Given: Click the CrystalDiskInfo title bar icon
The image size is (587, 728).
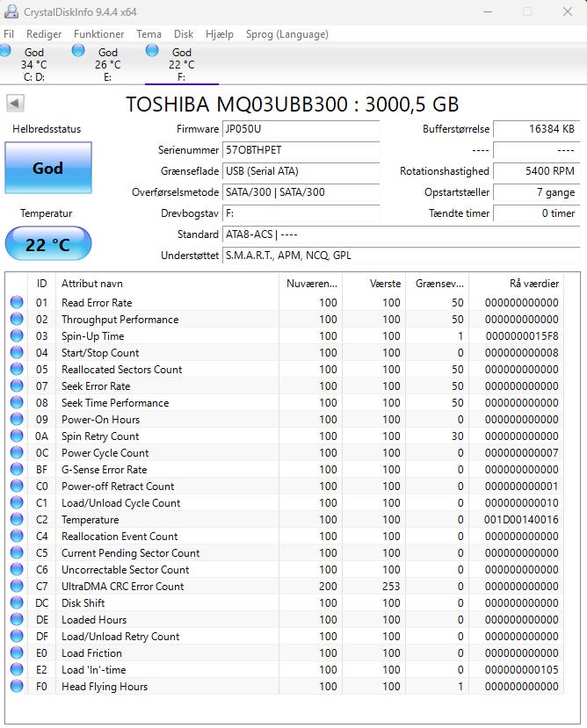Looking at the screenshot, I should [11, 11].
